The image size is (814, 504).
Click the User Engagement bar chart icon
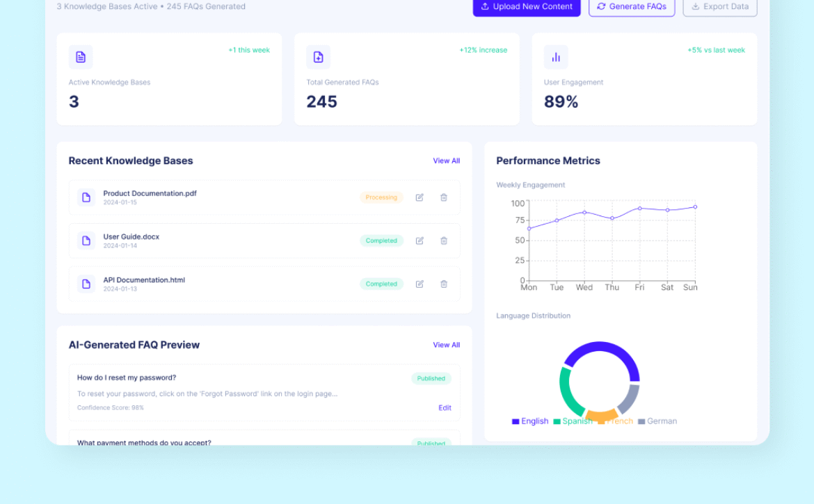click(x=556, y=57)
